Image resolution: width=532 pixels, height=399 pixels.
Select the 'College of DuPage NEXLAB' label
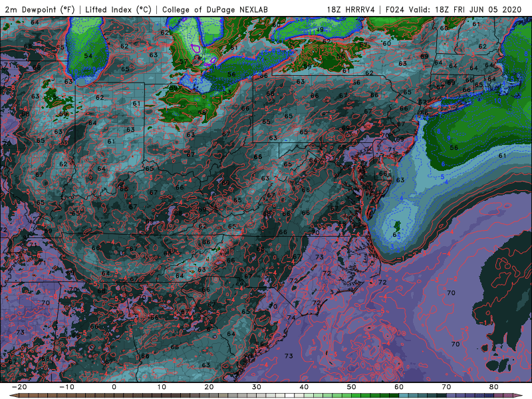pos(215,10)
